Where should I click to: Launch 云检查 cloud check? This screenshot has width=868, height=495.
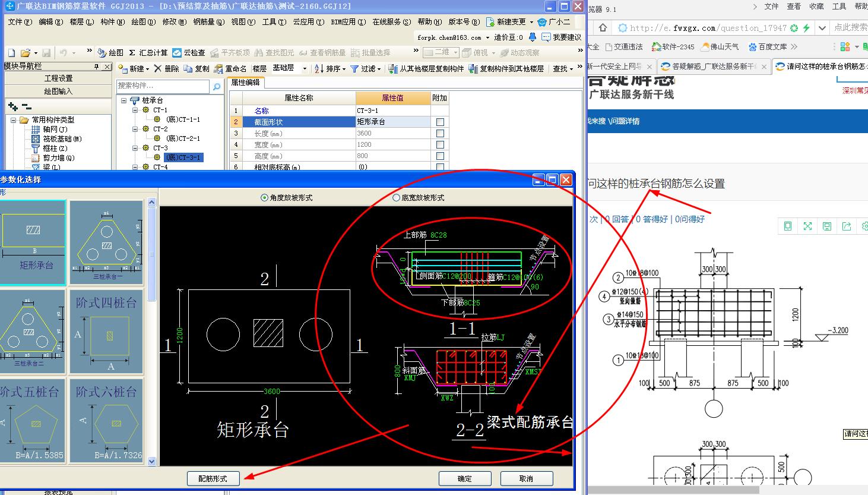pyautogui.click(x=189, y=53)
